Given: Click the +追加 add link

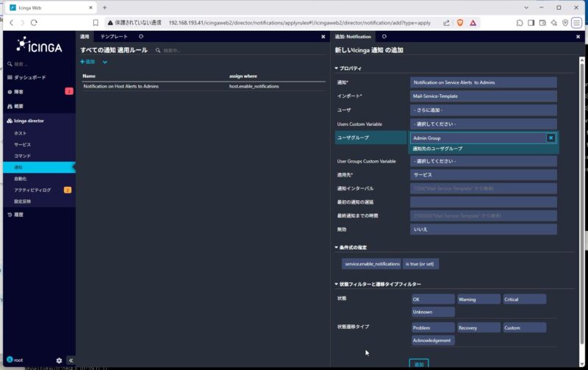Looking at the screenshot, I should [87, 62].
